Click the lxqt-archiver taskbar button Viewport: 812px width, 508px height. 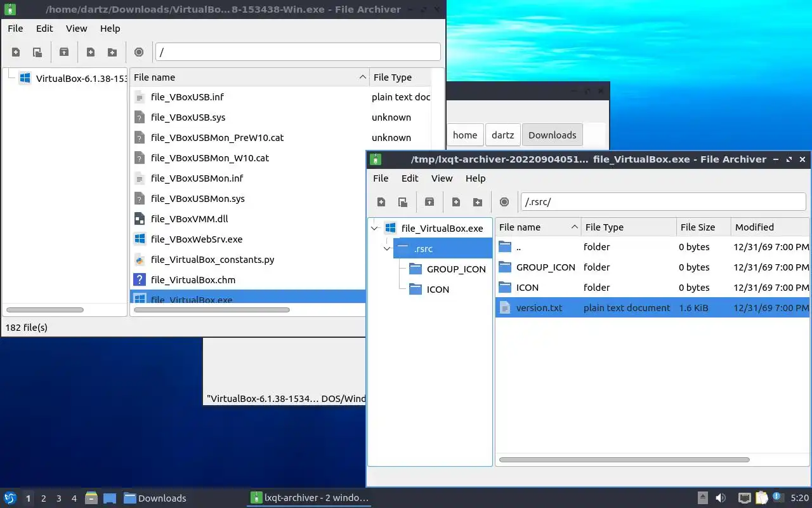[309, 498]
